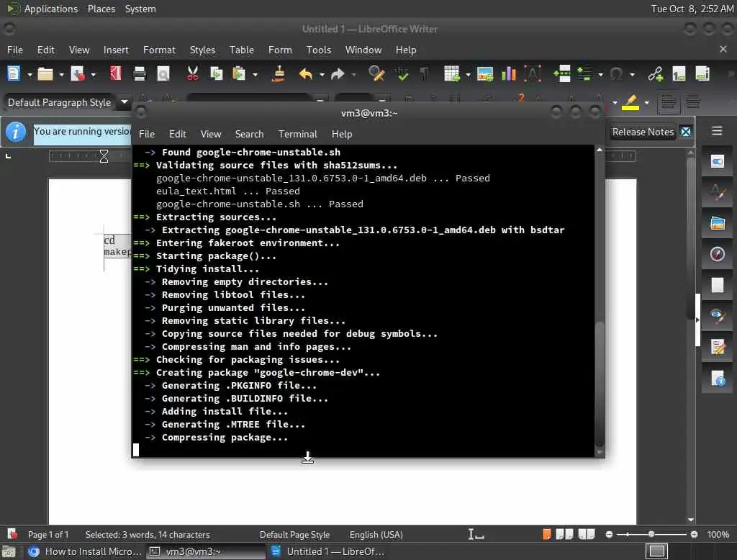
Task: Export directly as PDF icon
Action: pos(115,74)
